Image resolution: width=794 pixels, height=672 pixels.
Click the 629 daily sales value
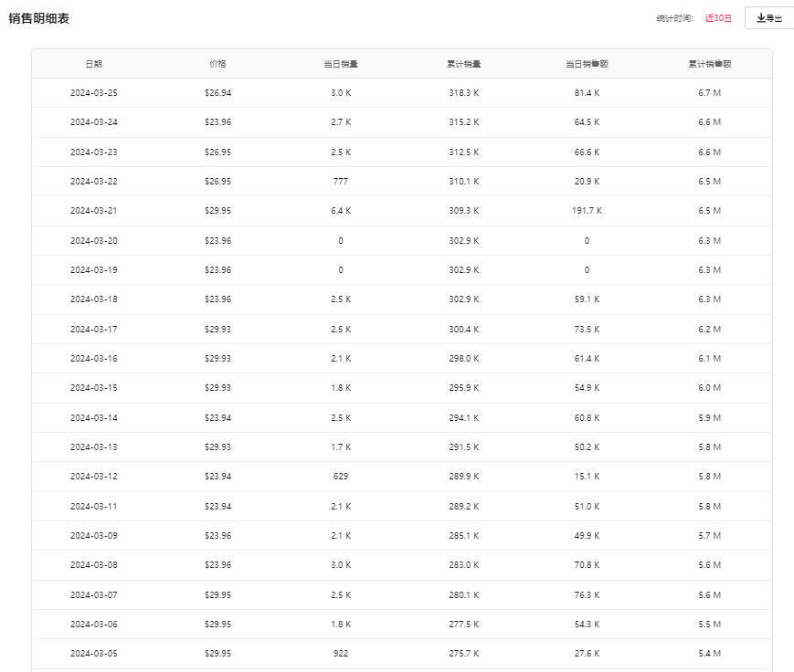(340, 477)
